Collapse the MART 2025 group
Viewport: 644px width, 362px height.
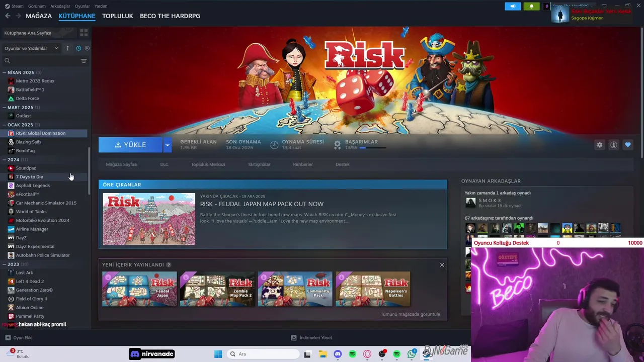pyautogui.click(x=4, y=107)
